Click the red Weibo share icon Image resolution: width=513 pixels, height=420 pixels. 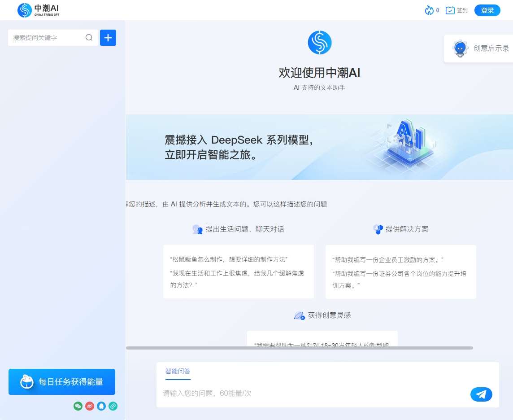90,406
